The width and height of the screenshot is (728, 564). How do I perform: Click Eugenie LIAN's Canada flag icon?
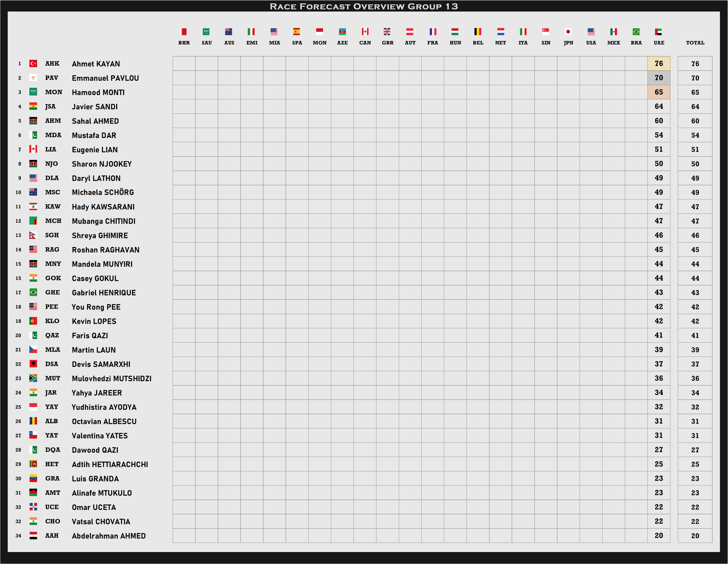[x=33, y=149]
